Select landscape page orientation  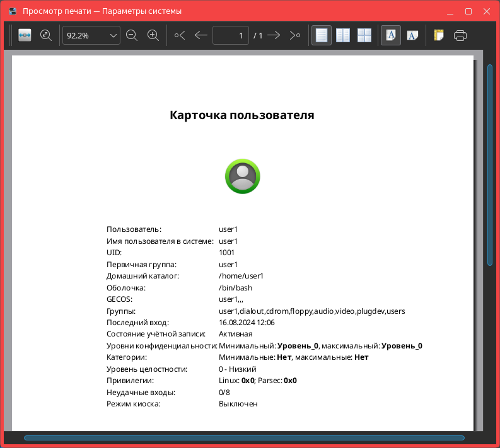(412, 35)
